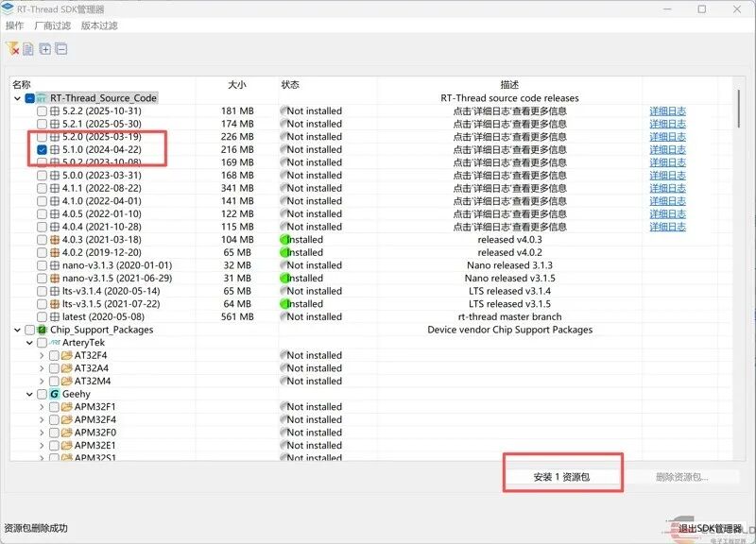Screen dimensions: 756x544
Task: Collapse the Geehy vendor node
Action: [x=29, y=394]
